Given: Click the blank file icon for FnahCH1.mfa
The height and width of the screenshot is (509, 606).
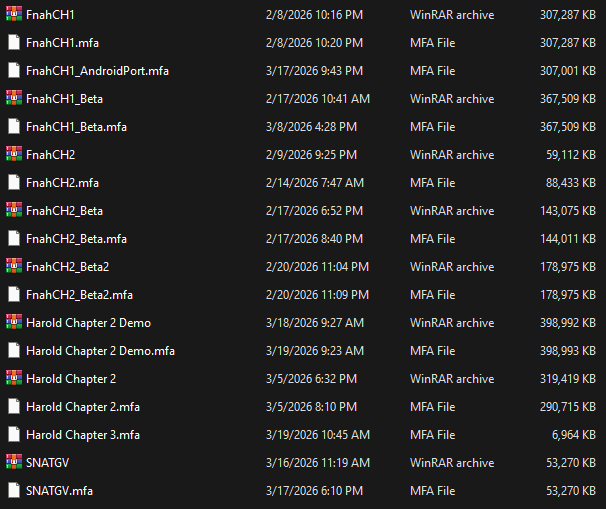Looking at the screenshot, I should pyautogui.click(x=13, y=43).
